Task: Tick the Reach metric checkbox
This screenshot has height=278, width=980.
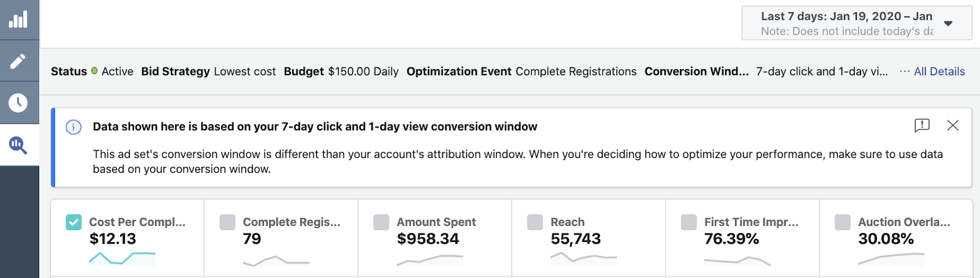Action: pyautogui.click(x=535, y=222)
